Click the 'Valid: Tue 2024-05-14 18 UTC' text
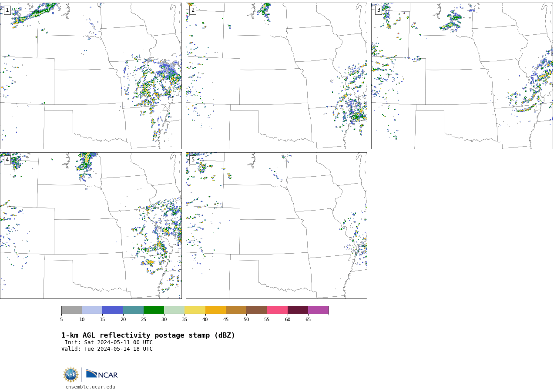Screen dimensions: 557x392 (x=107, y=349)
